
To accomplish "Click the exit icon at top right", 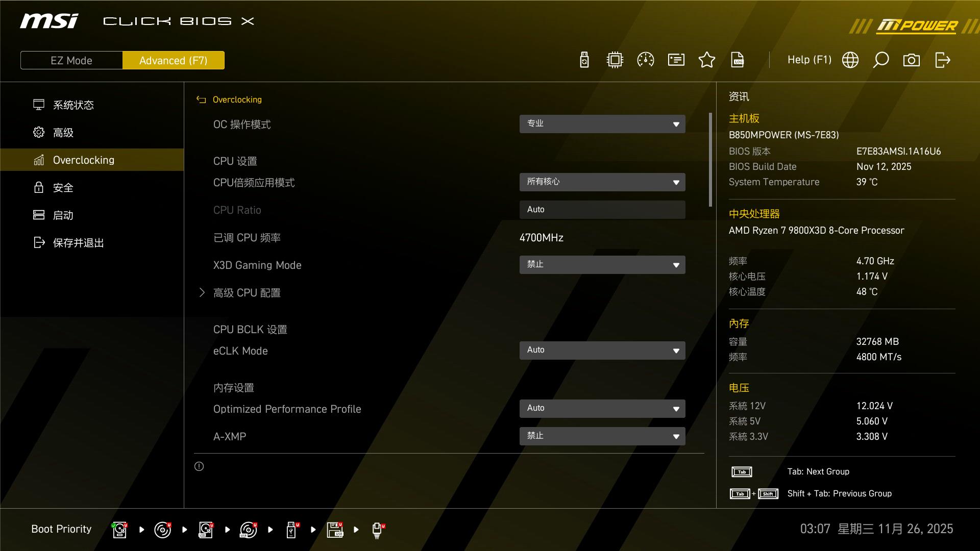I will click(x=942, y=60).
